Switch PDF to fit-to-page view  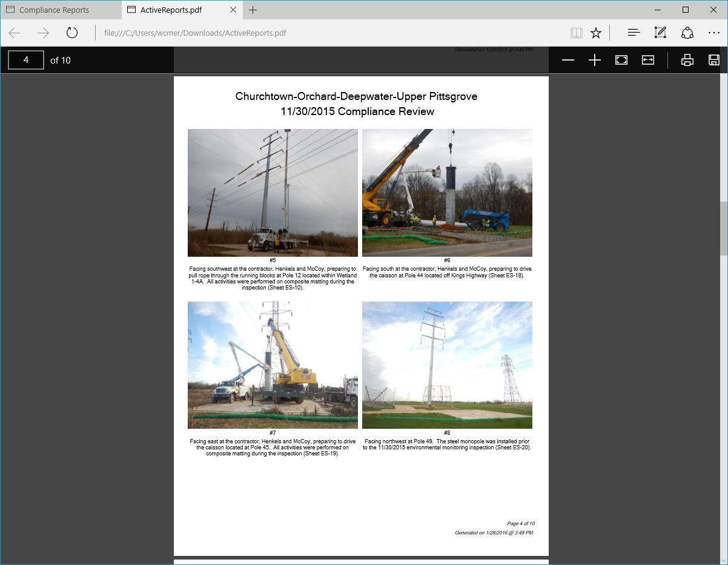coord(621,60)
